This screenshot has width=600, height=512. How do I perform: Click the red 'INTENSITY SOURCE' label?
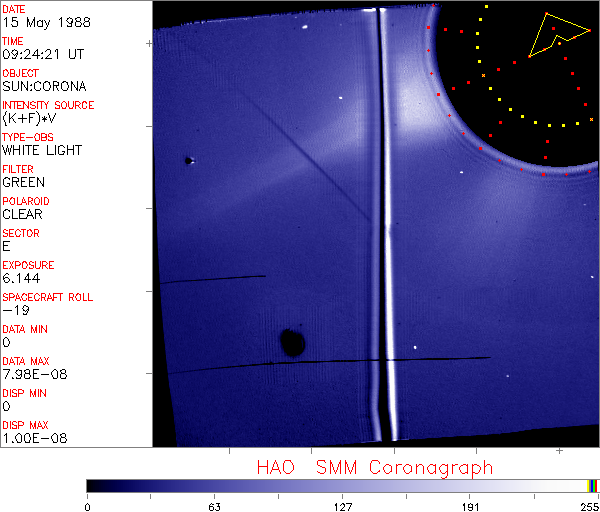(x=48, y=105)
